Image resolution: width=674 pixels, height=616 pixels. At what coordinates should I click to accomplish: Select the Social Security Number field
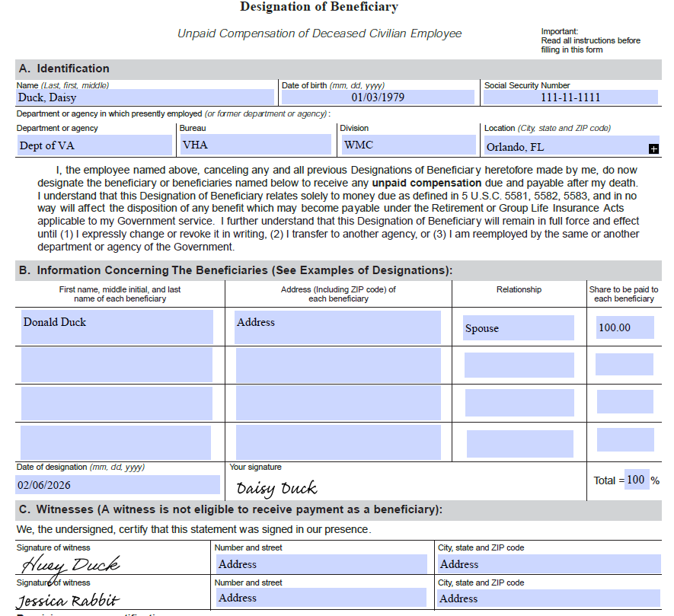(x=570, y=97)
